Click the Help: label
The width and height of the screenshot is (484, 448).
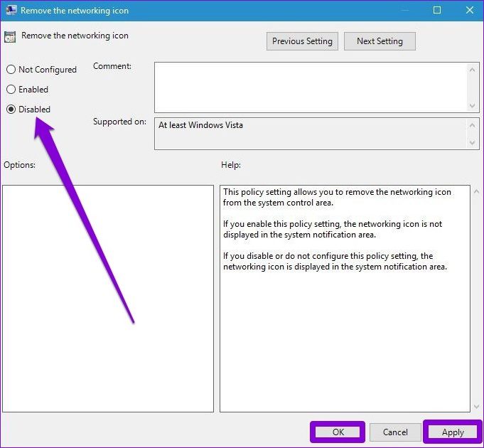click(231, 165)
